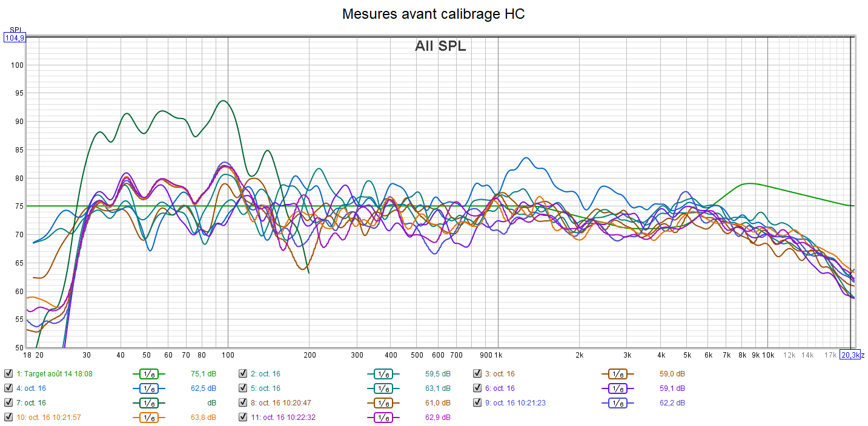Viewport: 868px width, 426px height.
Task: Disable trace 3: oct. 16 checkbox
Action: pos(477,374)
